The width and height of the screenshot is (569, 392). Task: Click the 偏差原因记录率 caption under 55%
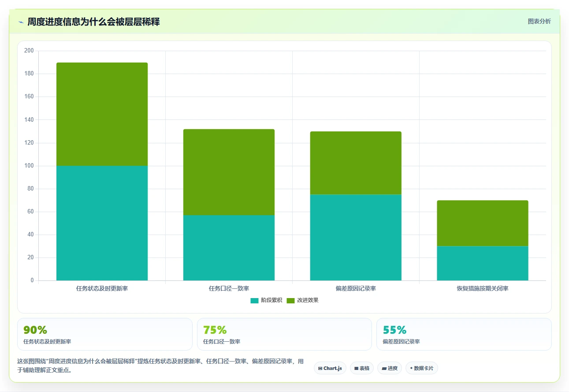(402, 342)
